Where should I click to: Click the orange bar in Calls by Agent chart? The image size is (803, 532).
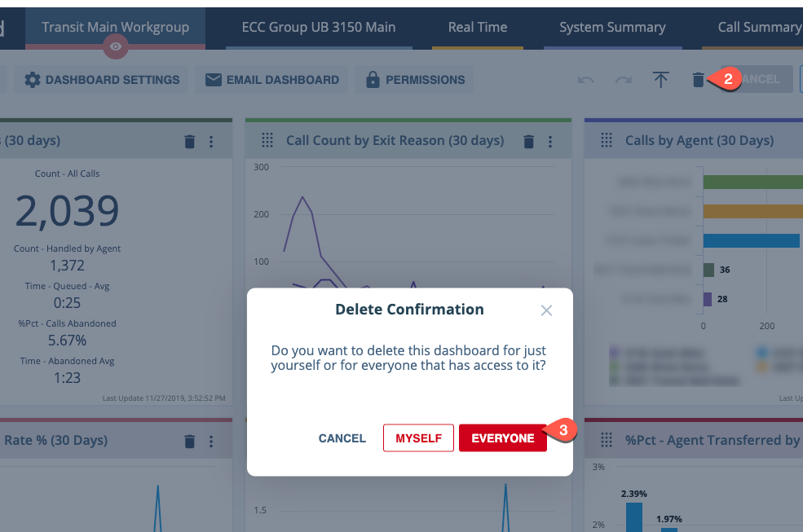[752, 211]
